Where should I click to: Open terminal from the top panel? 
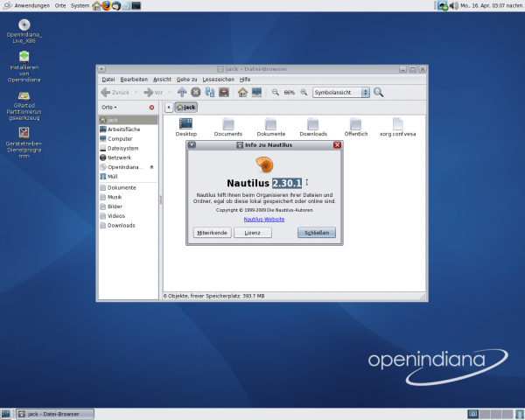click(136, 6)
